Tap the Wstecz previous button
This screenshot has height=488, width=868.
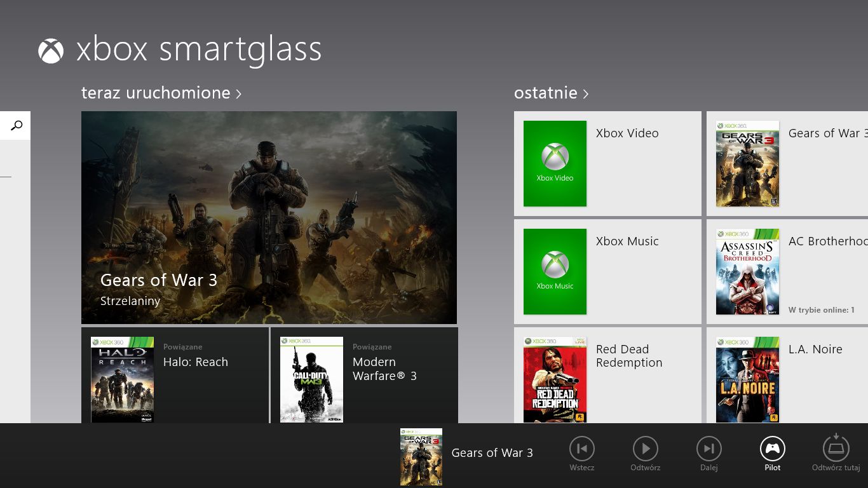[582, 449]
